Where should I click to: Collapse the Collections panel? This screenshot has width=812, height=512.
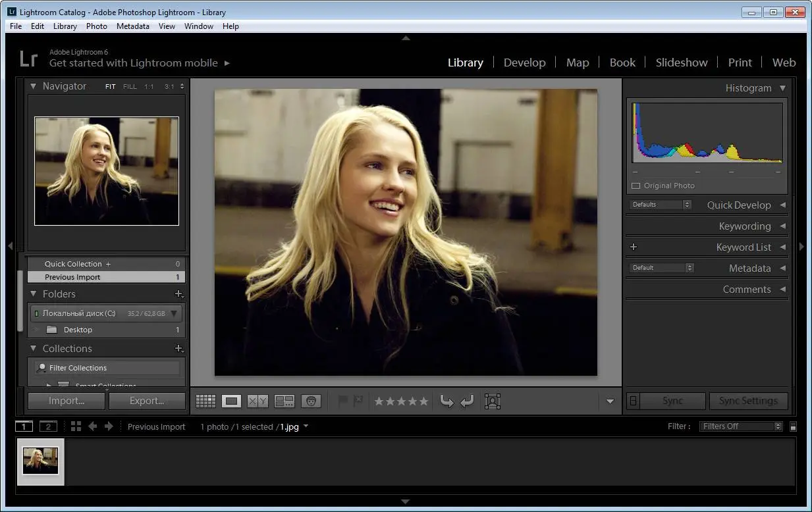tap(34, 349)
